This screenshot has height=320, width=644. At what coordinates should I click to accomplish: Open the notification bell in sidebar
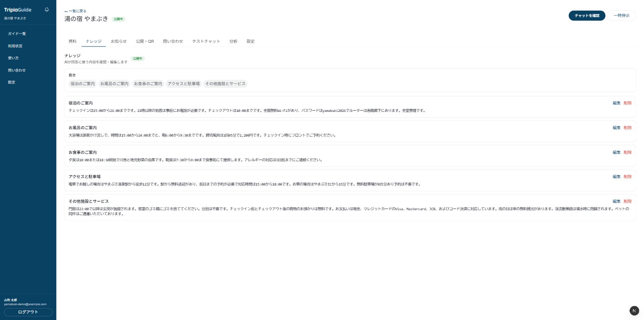click(x=47, y=9)
